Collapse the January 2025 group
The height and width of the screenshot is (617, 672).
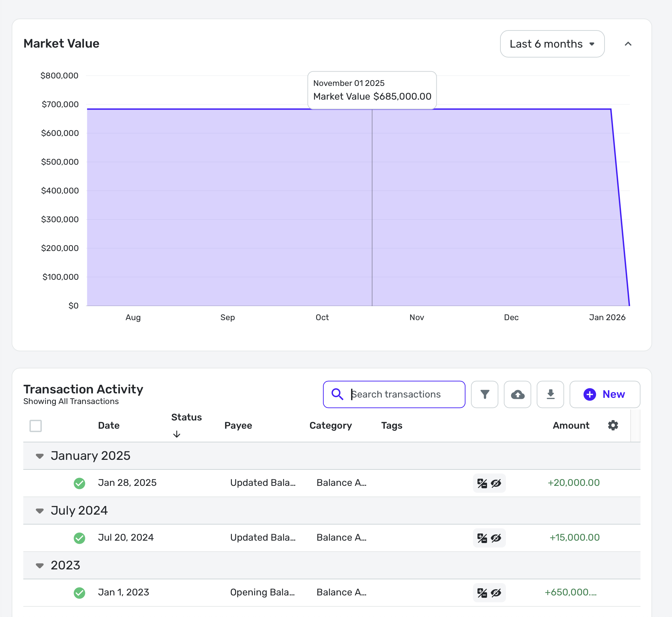40,456
